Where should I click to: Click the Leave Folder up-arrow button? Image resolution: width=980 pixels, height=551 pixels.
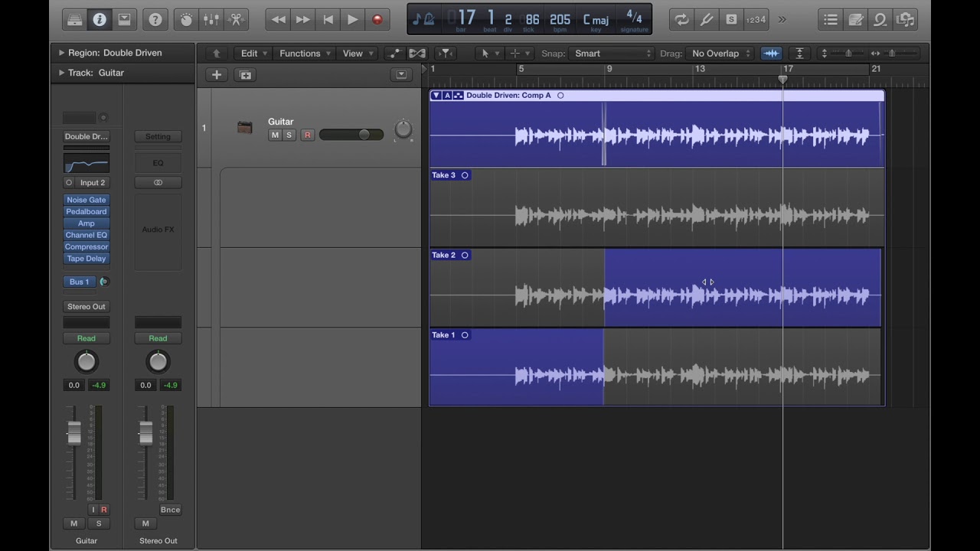tap(217, 54)
